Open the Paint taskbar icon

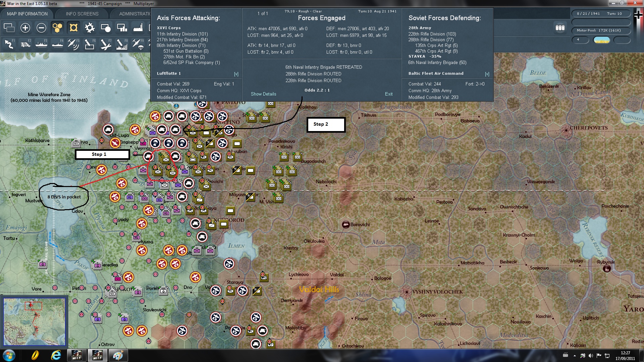click(x=118, y=355)
